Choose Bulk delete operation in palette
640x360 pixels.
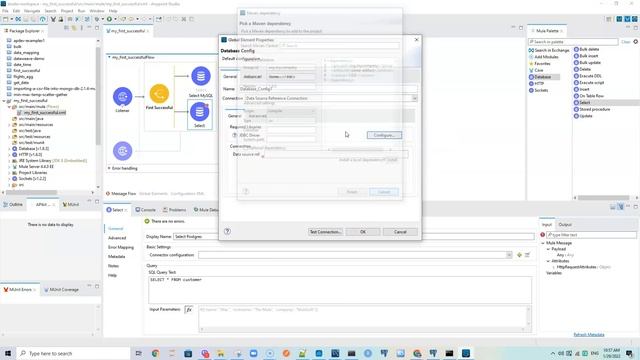(x=586, y=49)
